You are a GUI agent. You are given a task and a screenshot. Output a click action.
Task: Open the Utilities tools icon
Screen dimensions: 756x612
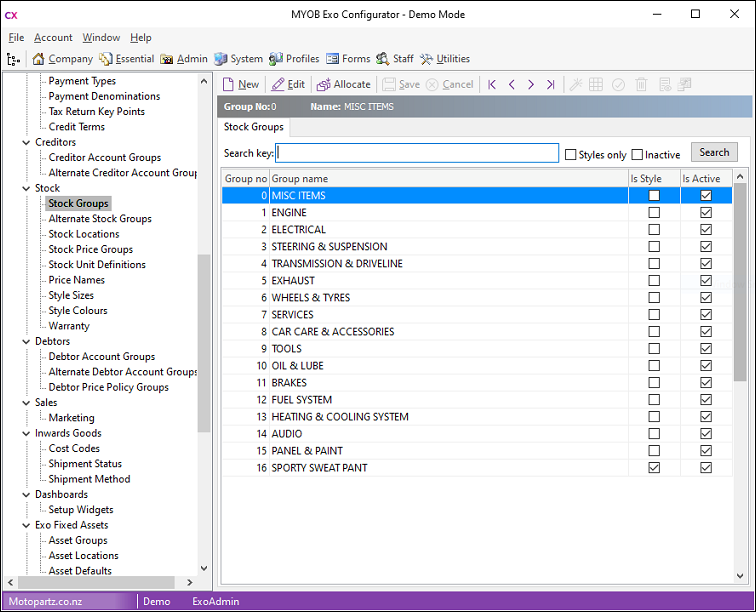(426, 59)
